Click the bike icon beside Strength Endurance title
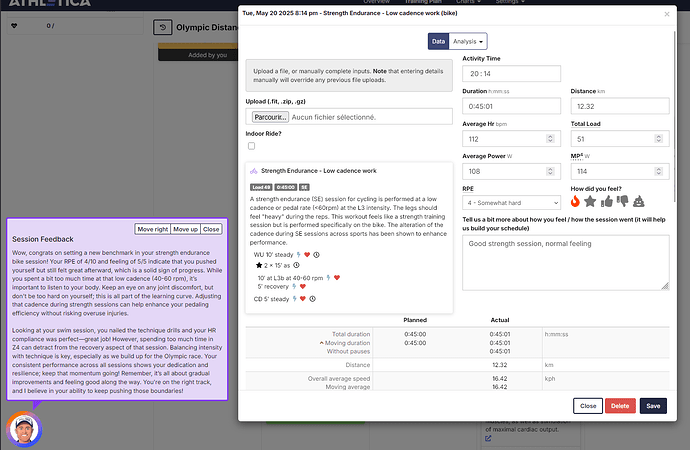 point(254,171)
